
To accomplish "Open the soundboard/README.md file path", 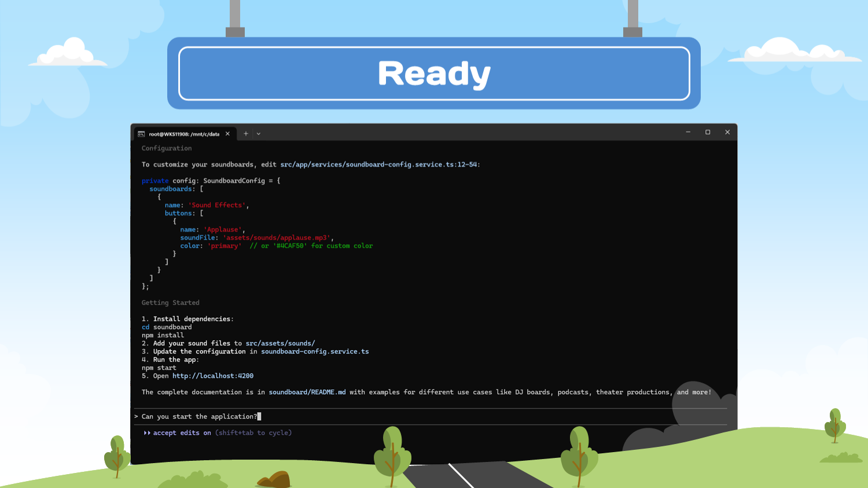I will tap(307, 392).
